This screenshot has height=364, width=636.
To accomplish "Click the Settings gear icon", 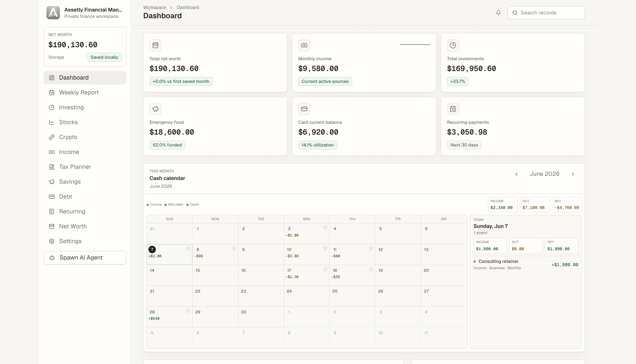I will 52,241.
